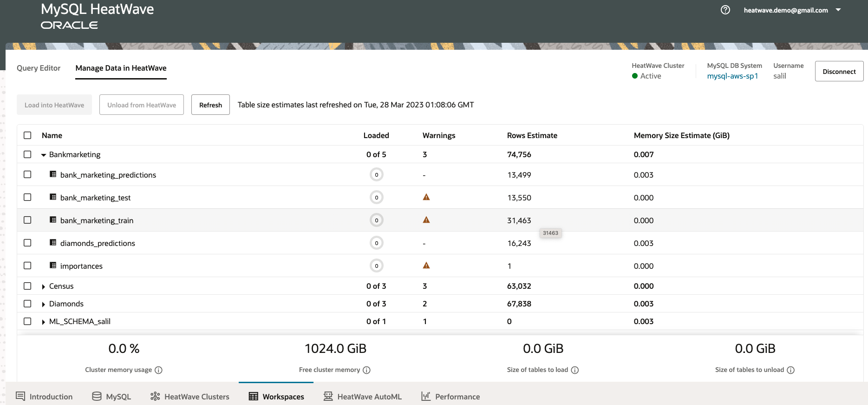
Task: Open the heatwave.demo@gmail.com account dropdown arrow
Action: [838, 10]
